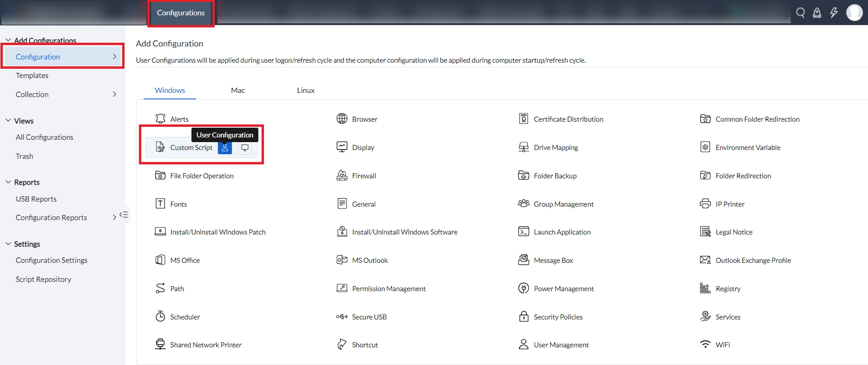This screenshot has height=365, width=868.
Task: Click the Drive Mapping icon
Action: tap(524, 147)
